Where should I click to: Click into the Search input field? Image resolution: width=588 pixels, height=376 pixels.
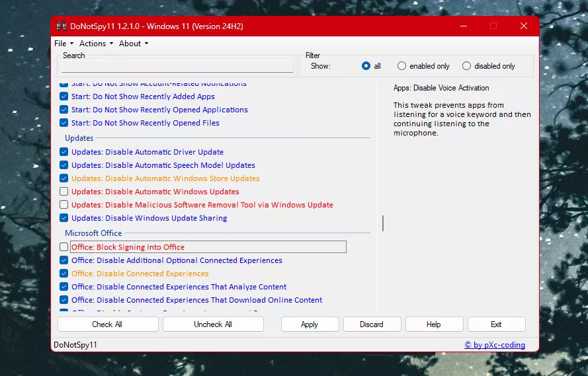point(177,66)
